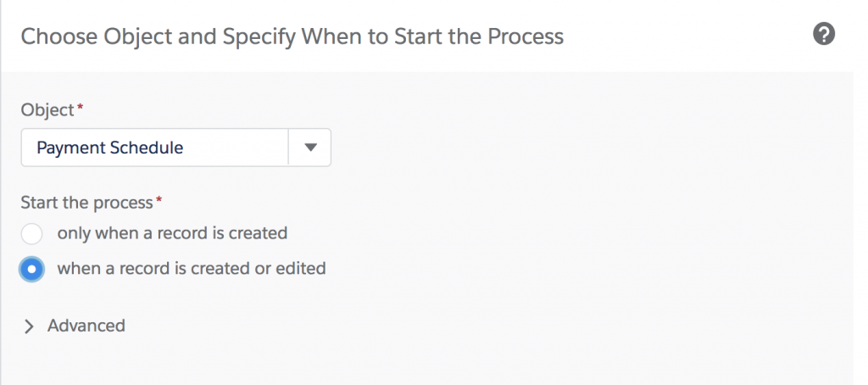Click the Advanced label text
The height and width of the screenshot is (385, 868).
click(x=86, y=326)
